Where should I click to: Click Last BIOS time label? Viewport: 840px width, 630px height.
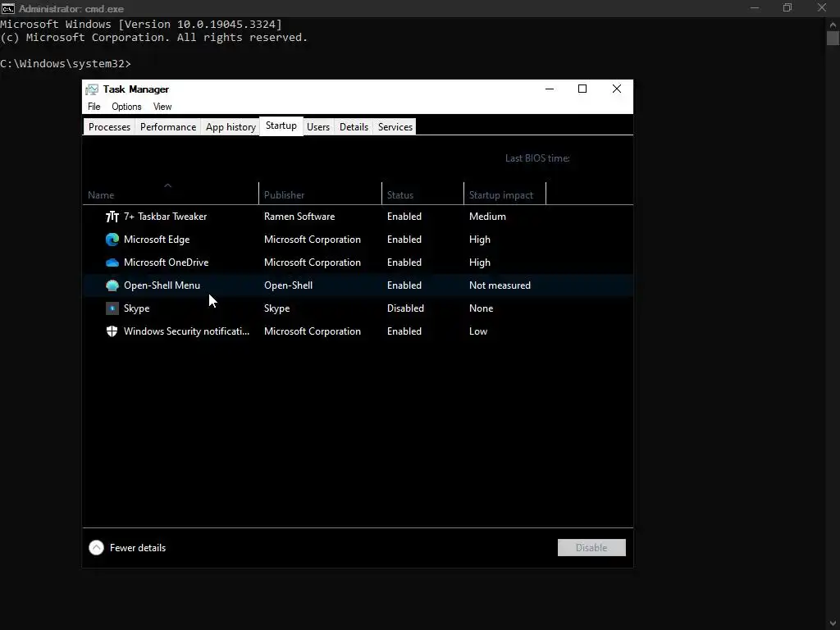(x=537, y=158)
